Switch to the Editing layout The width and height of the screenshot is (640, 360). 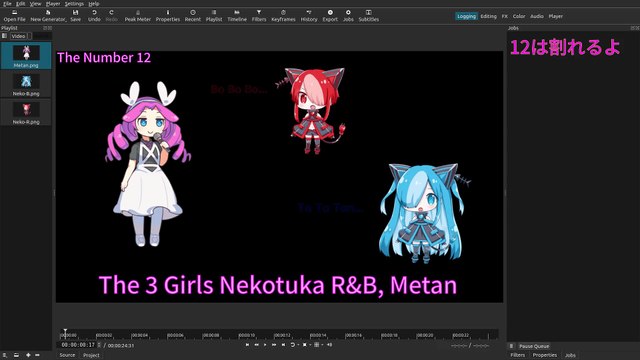tap(488, 16)
